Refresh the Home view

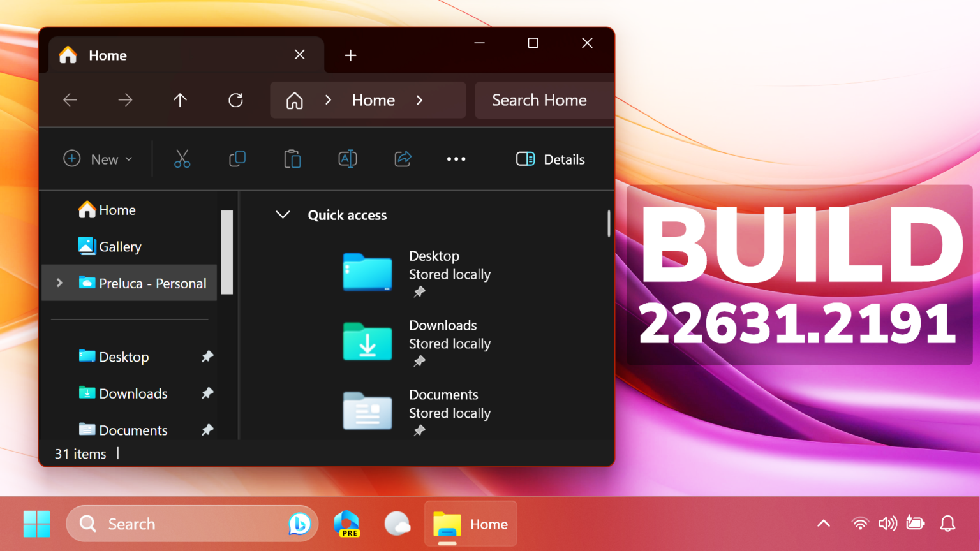point(235,100)
